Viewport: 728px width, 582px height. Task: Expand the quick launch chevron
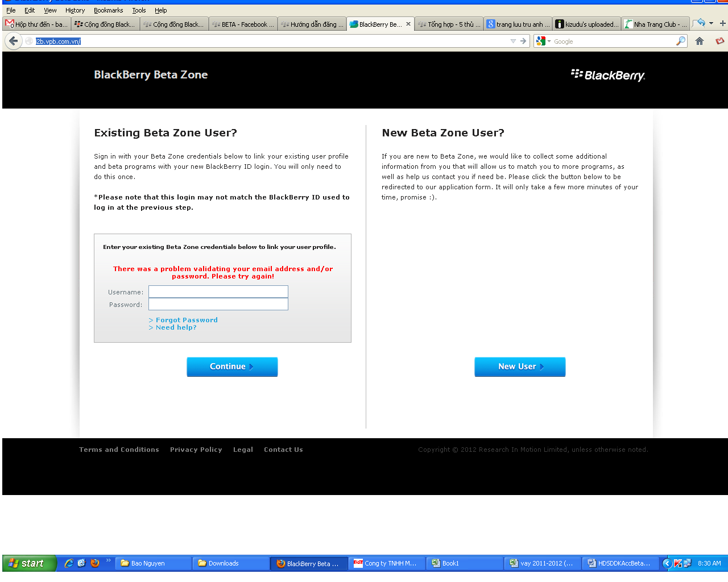pos(108,561)
